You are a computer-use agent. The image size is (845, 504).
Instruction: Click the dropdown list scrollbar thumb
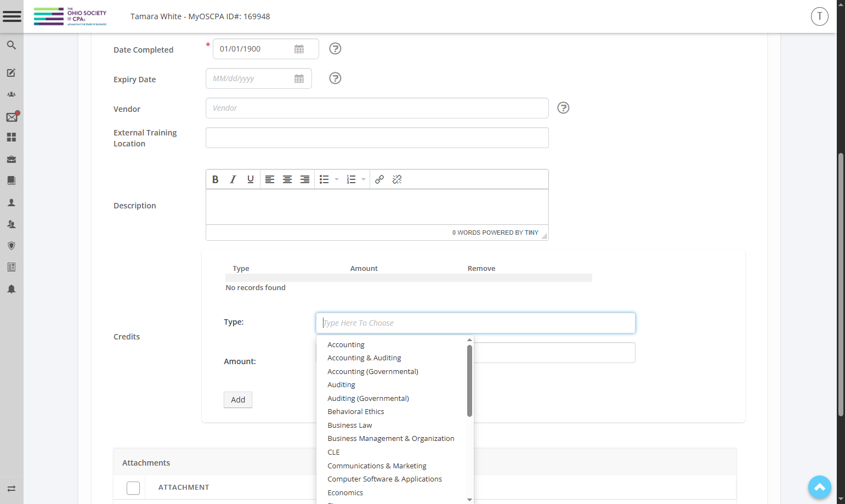[469, 381]
